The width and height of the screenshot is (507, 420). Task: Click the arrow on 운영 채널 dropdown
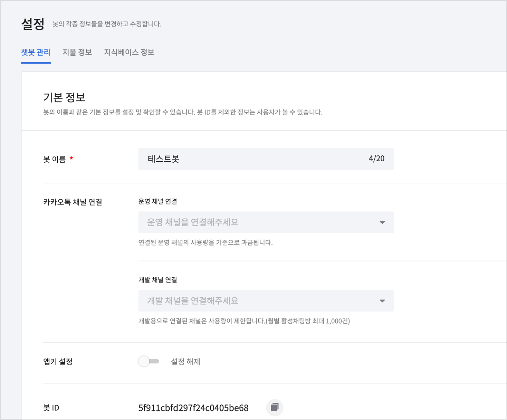tap(382, 222)
